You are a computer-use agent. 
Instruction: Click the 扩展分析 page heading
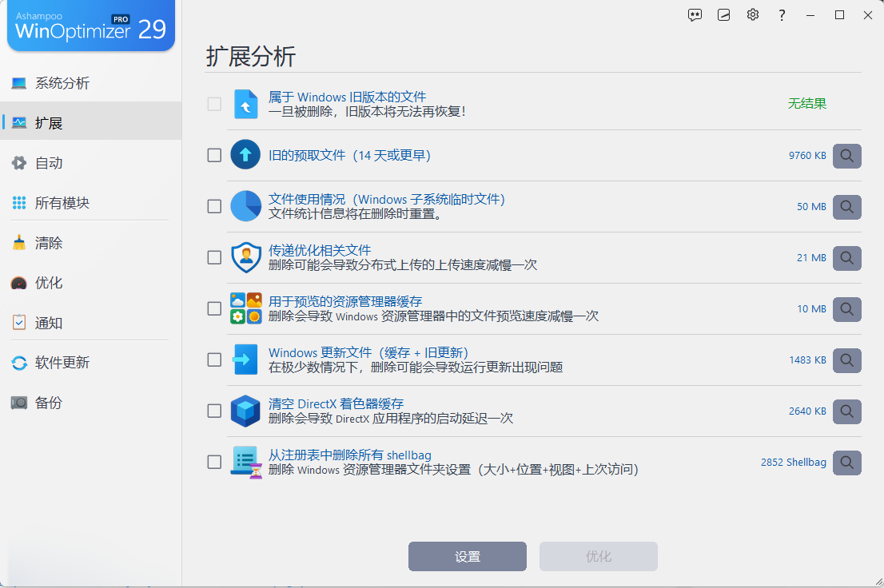[x=251, y=57]
